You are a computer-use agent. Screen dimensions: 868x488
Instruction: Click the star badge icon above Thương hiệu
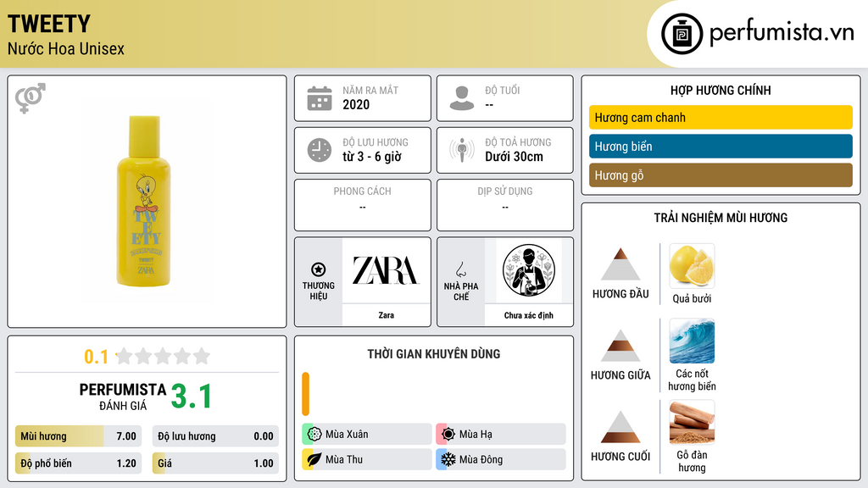pyautogui.click(x=319, y=269)
